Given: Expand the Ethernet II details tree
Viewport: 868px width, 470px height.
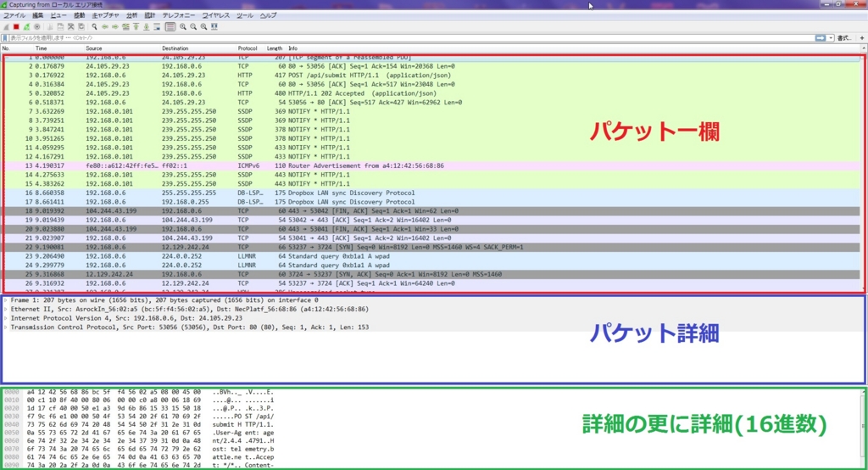Looking at the screenshot, I should (x=6, y=310).
